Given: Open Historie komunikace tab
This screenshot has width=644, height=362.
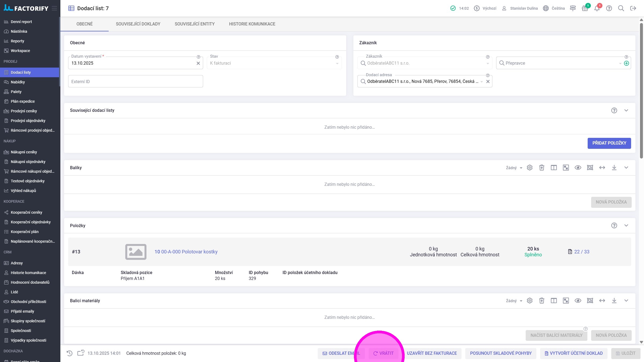Looking at the screenshot, I should point(252,24).
